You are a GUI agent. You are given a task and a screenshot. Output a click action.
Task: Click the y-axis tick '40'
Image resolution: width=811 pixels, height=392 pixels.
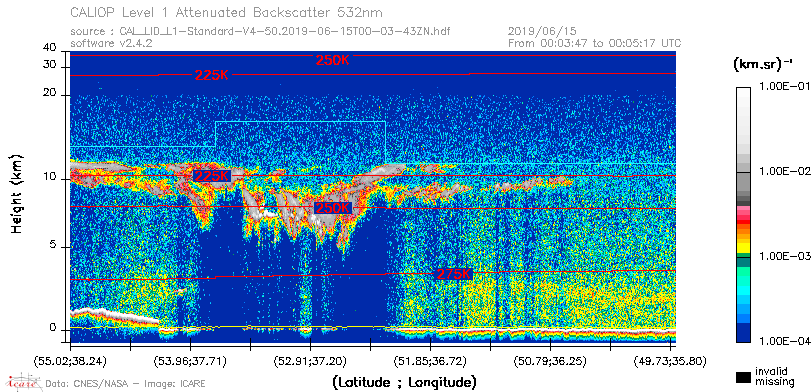click(x=50, y=48)
